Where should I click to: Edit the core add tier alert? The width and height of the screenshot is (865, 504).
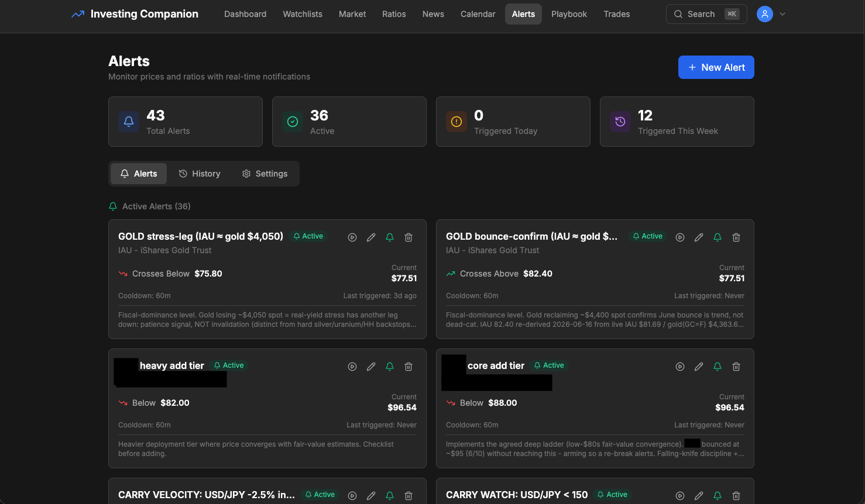point(699,367)
